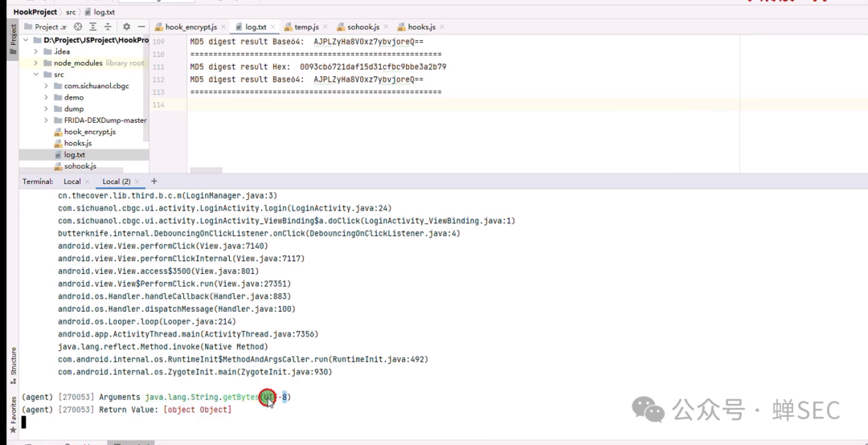Expand the demo folder

pos(46,97)
